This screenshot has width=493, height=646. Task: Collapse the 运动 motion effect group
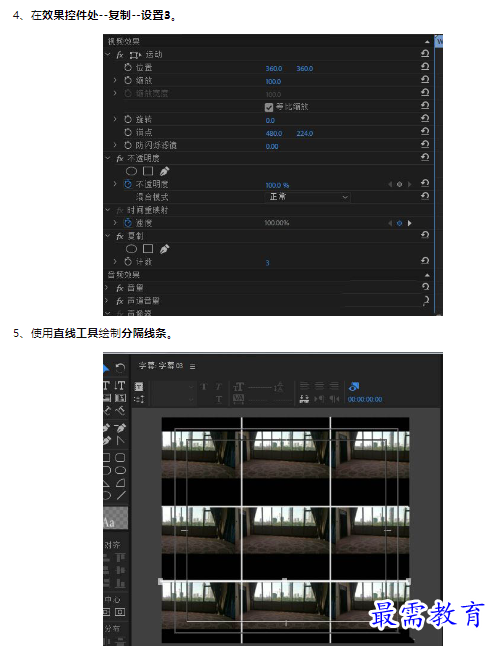click(108, 54)
